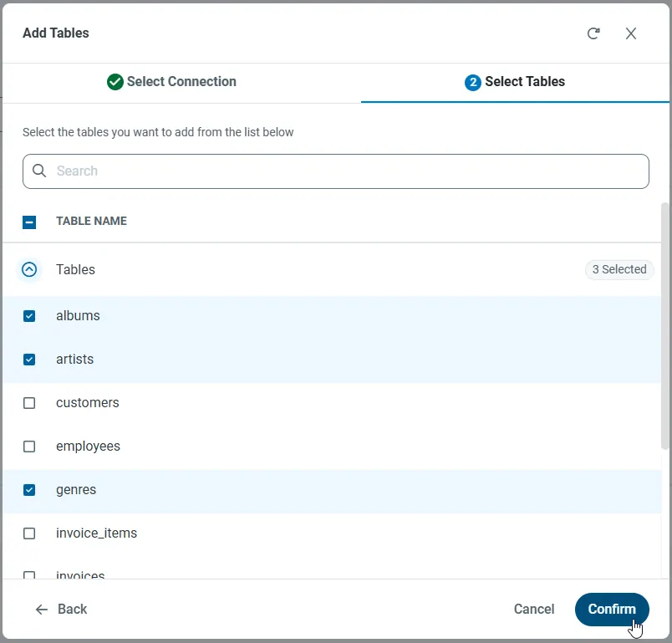
Task: Uncheck the artists table checkbox
Action: 29,360
